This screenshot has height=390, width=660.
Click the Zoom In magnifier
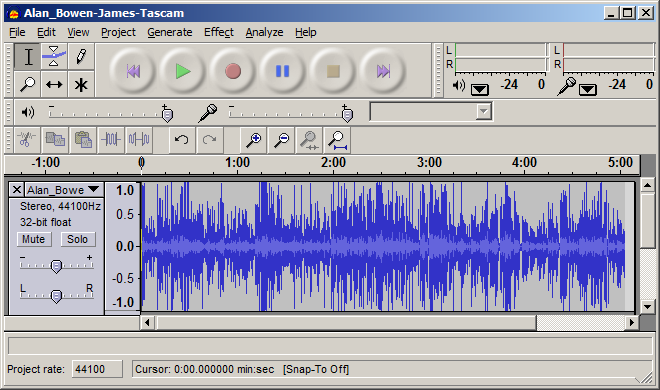(254, 140)
